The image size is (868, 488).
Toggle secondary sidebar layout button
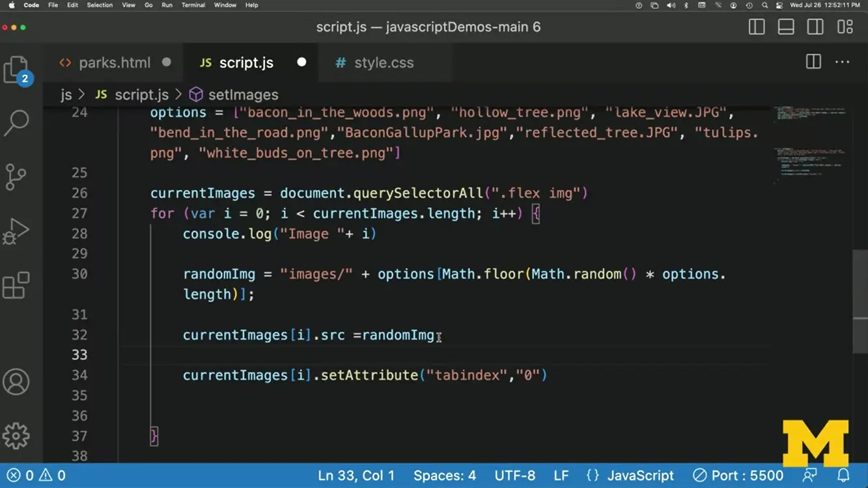point(815,27)
